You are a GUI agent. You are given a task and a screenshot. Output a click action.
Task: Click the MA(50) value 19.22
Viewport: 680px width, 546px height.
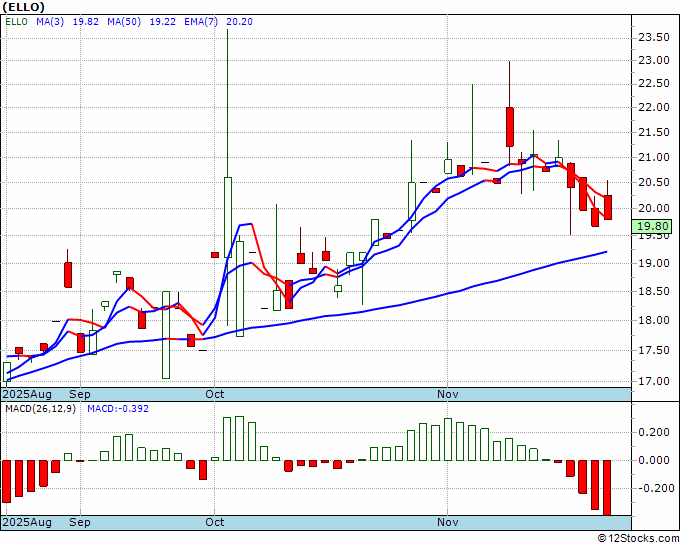(x=163, y=22)
